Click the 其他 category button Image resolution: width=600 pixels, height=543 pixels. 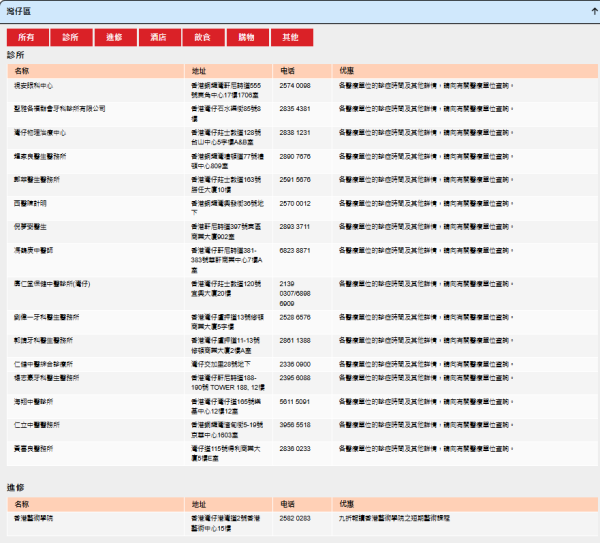click(290, 37)
